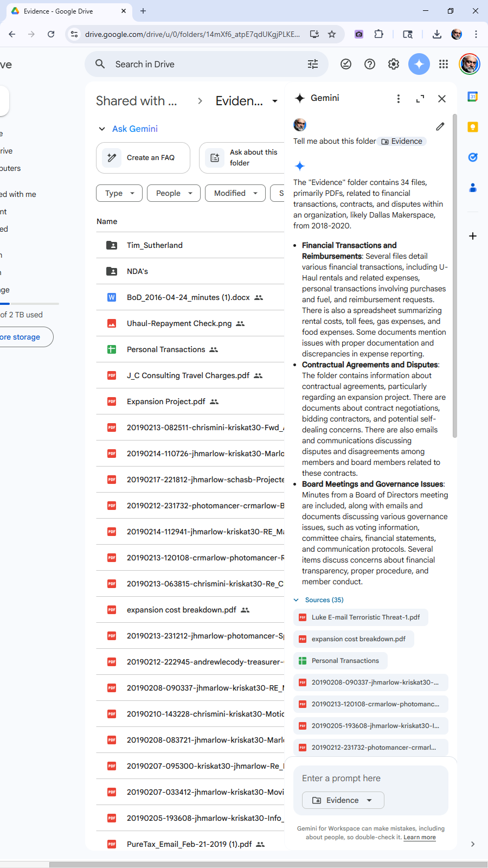488x868 pixels.
Task: Open Google apps grid launcher
Action: [x=444, y=64]
